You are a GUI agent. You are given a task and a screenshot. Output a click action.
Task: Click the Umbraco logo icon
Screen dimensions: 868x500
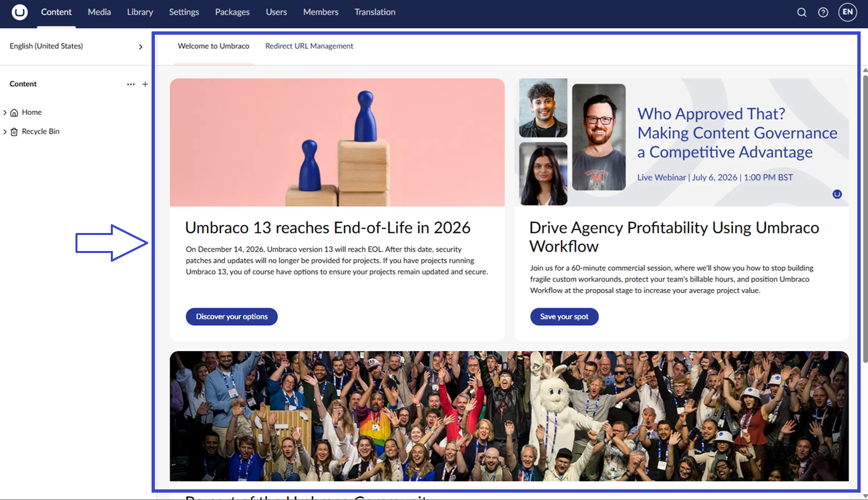click(x=20, y=12)
